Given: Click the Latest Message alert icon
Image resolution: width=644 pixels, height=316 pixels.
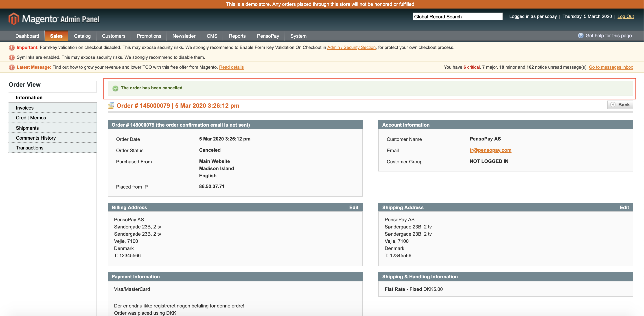Looking at the screenshot, I should click(x=12, y=67).
